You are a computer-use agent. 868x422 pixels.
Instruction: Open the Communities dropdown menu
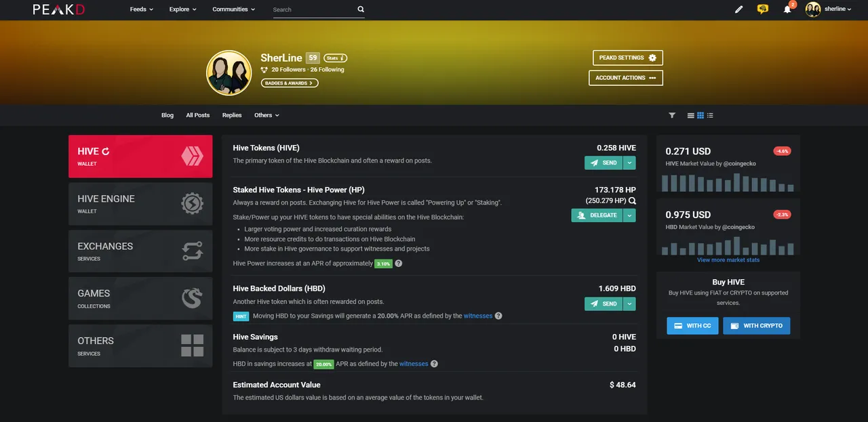tap(234, 9)
